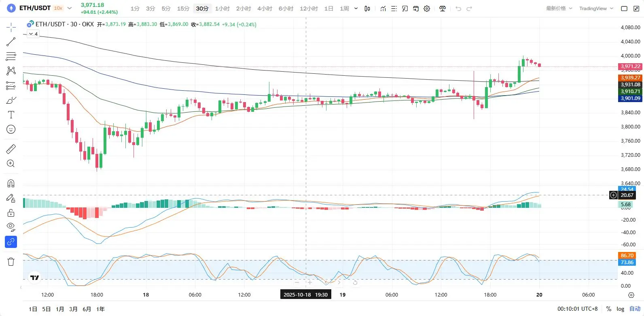Hide all drawings with eye icon
The image size is (644, 316).
click(11, 227)
